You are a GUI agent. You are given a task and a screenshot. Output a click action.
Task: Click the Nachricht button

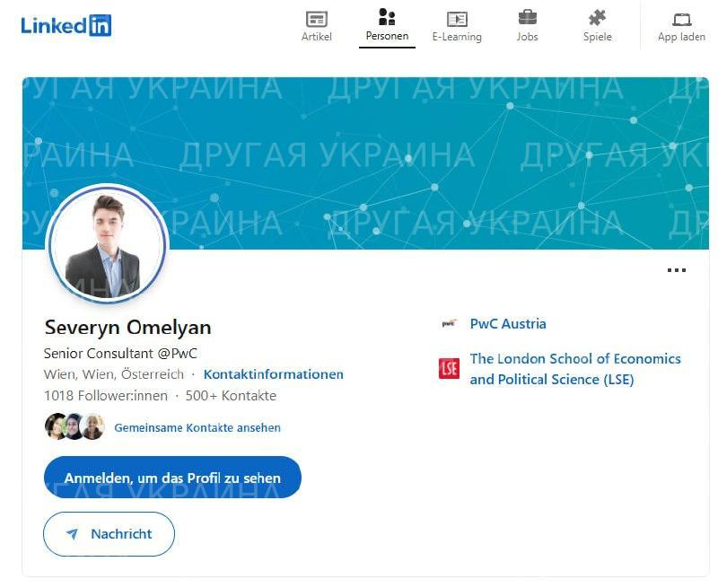pyautogui.click(x=109, y=534)
